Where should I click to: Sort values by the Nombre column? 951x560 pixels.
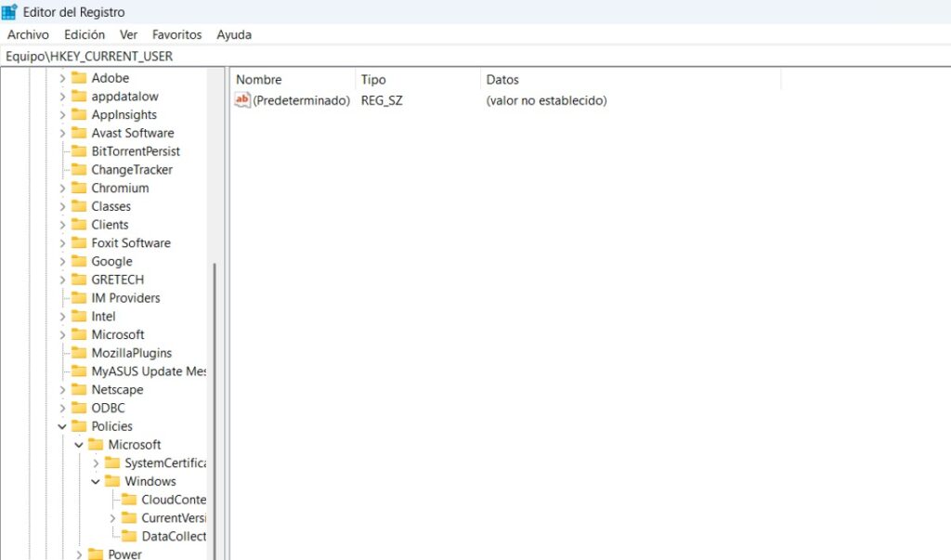(258, 79)
